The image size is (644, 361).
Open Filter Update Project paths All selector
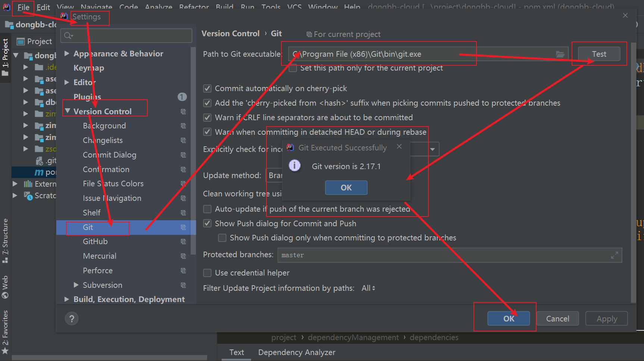368,288
